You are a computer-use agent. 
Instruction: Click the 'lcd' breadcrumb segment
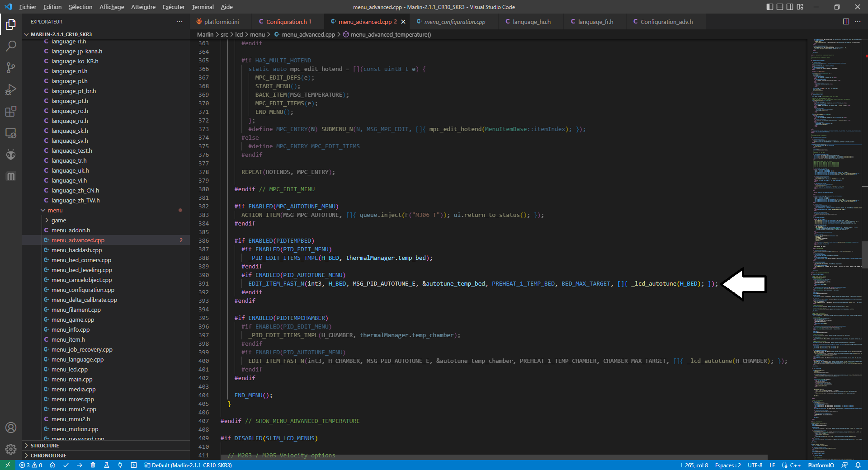[239, 34]
